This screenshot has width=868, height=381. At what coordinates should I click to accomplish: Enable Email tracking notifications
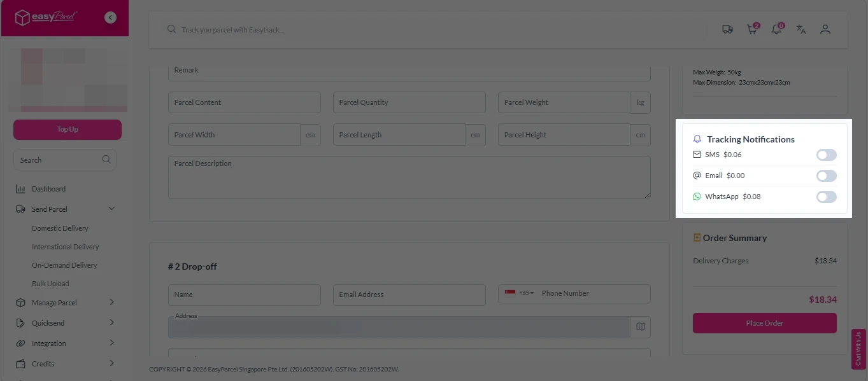coord(826,176)
